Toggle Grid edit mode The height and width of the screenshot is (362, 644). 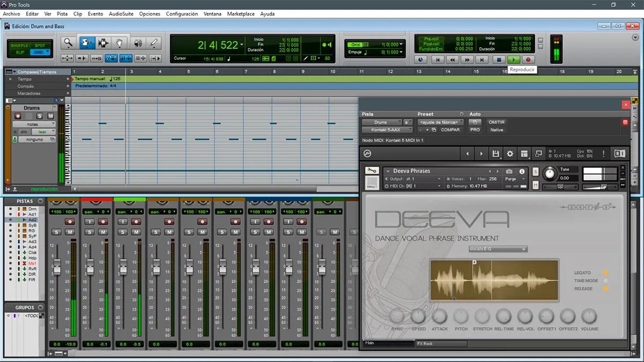click(40, 52)
